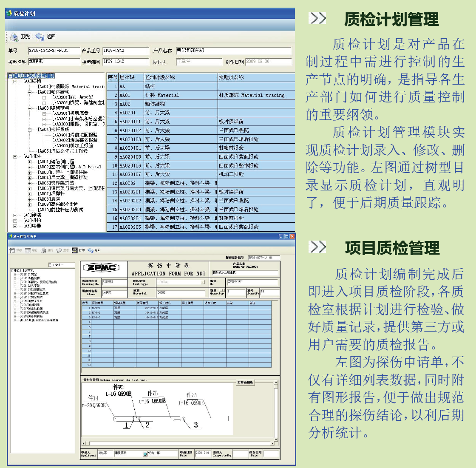Screen dimensions: 476x468
Task: Select row AA020101 in plan table
Action: 130,122
